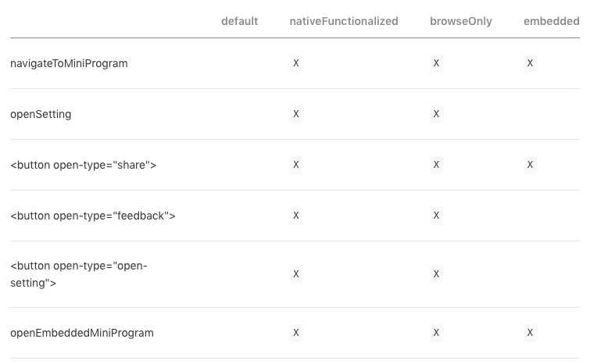Click X for open-setting button under nativeFunctionalized
Screen dimensions: 590x364
(x=296, y=274)
